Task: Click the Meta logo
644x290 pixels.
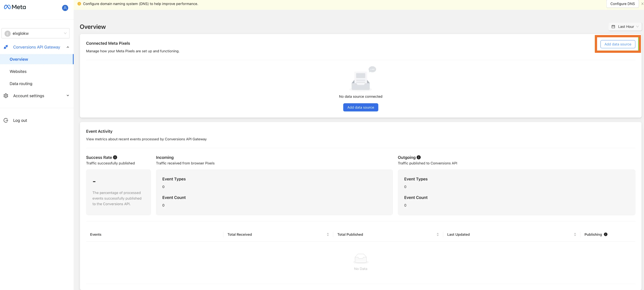Action: click(x=15, y=7)
